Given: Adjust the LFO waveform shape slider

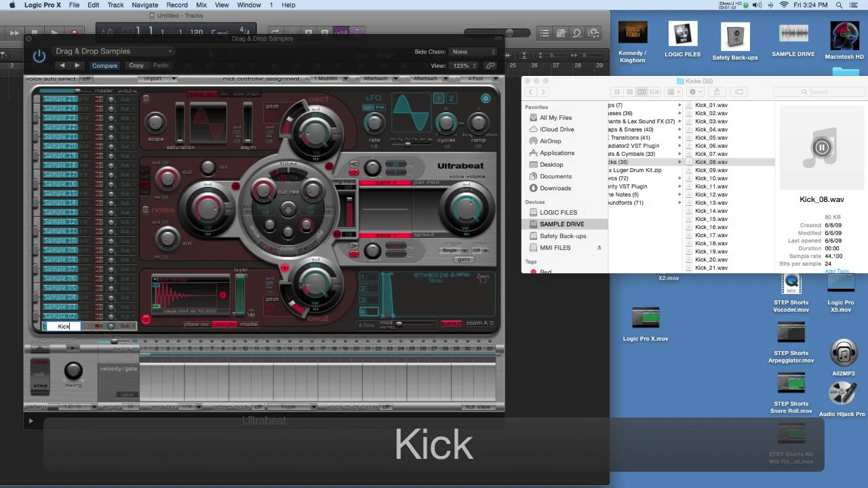Looking at the screenshot, I should click(x=410, y=143).
